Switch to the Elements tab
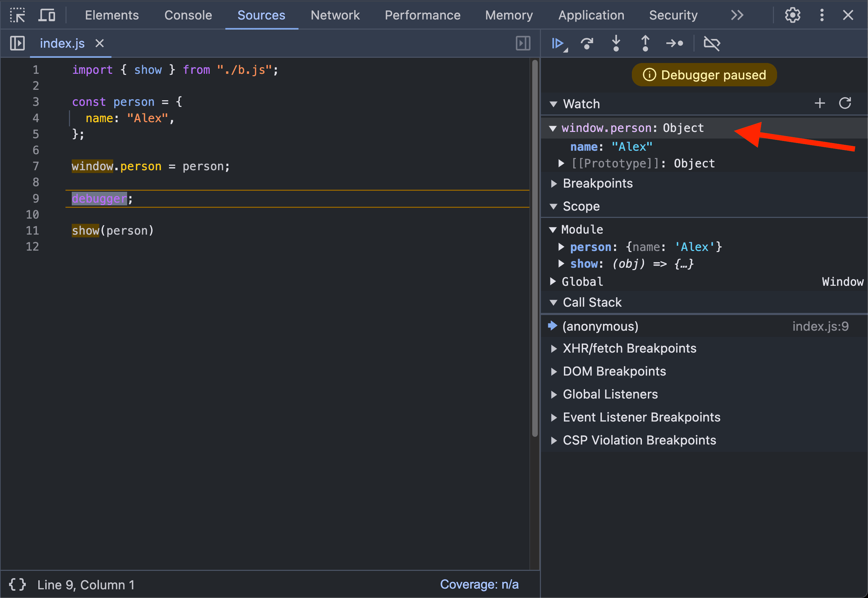This screenshot has width=868, height=598. click(112, 15)
